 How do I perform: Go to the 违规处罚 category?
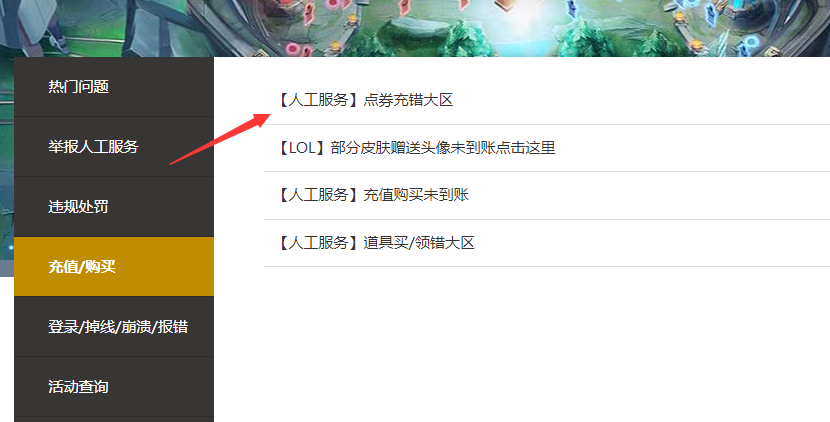(x=114, y=206)
